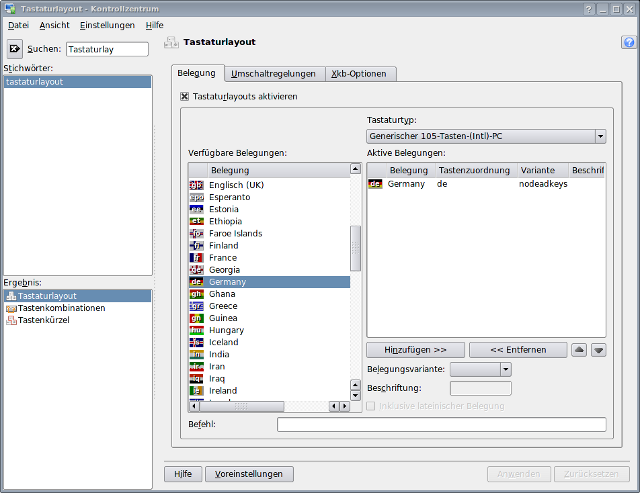Select Greece in the available layouts list
Image resolution: width=640 pixels, height=493 pixels.
tap(223, 306)
